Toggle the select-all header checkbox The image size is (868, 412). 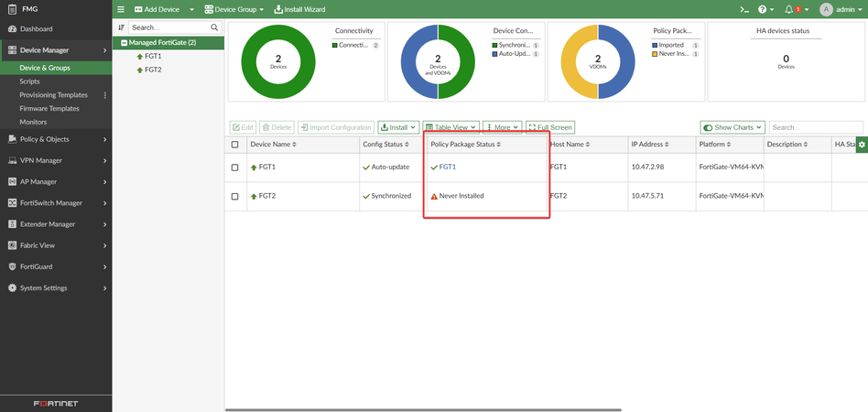tap(235, 145)
